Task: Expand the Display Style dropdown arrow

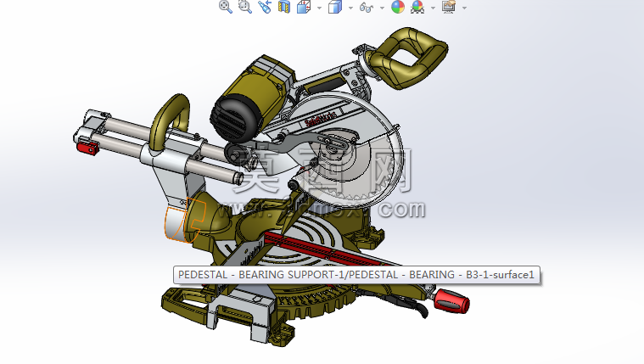Action: 350,8
